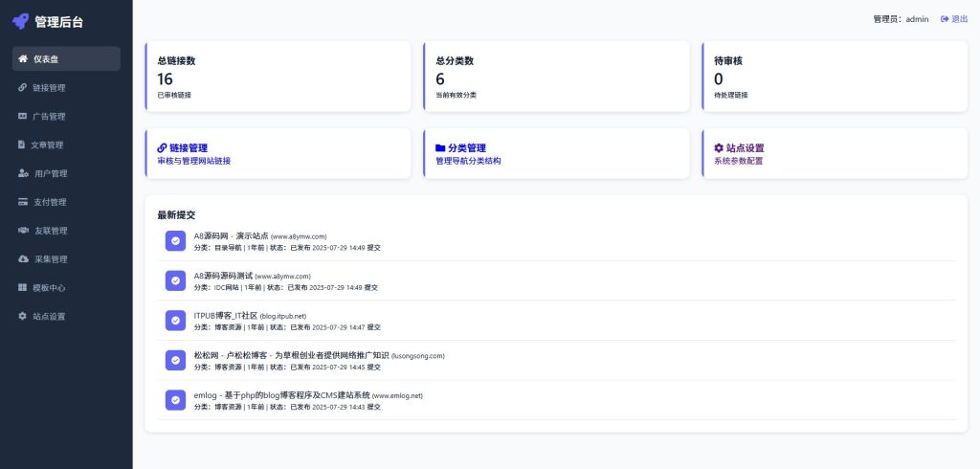This screenshot has width=980, height=469.
Task: Click the 管理员：admin label
Action: pos(901,19)
